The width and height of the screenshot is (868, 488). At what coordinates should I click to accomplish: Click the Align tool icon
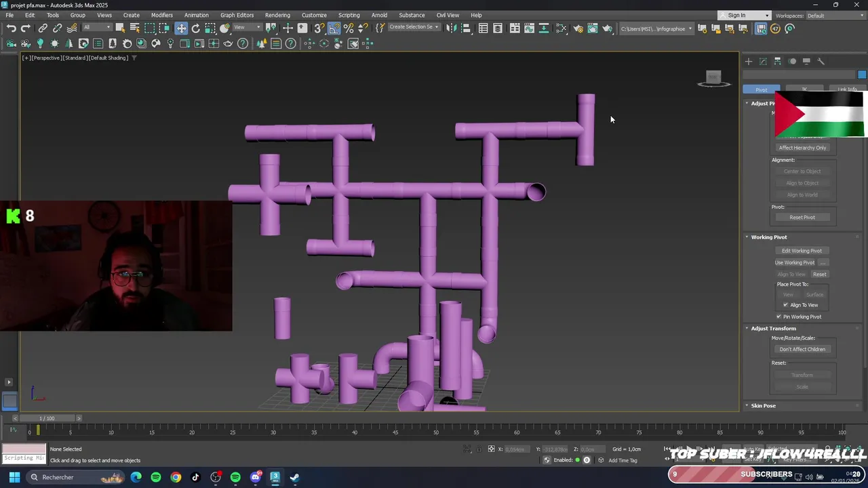pos(465,28)
